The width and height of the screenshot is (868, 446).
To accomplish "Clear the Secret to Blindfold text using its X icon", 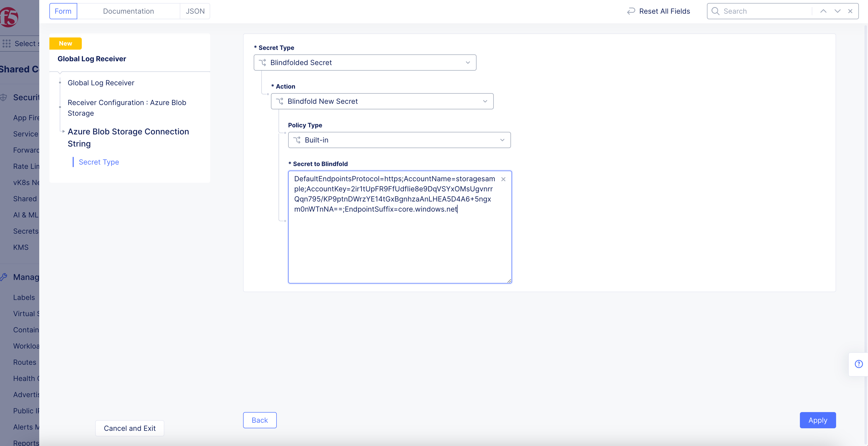I will pyautogui.click(x=503, y=179).
